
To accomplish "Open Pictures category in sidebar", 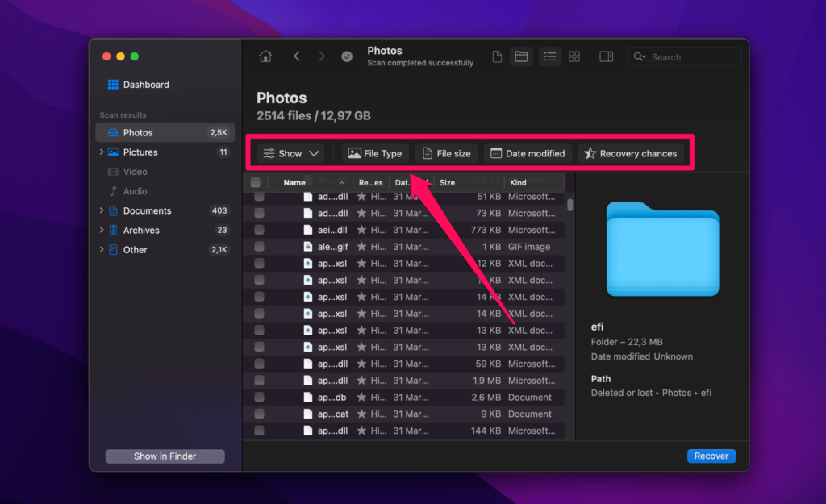I will coord(165,152).
